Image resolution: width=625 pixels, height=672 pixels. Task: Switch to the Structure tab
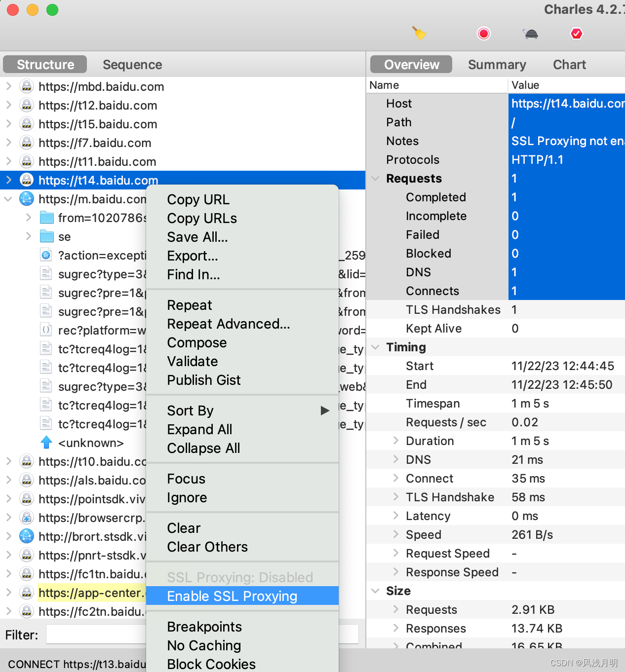(45, 65)
